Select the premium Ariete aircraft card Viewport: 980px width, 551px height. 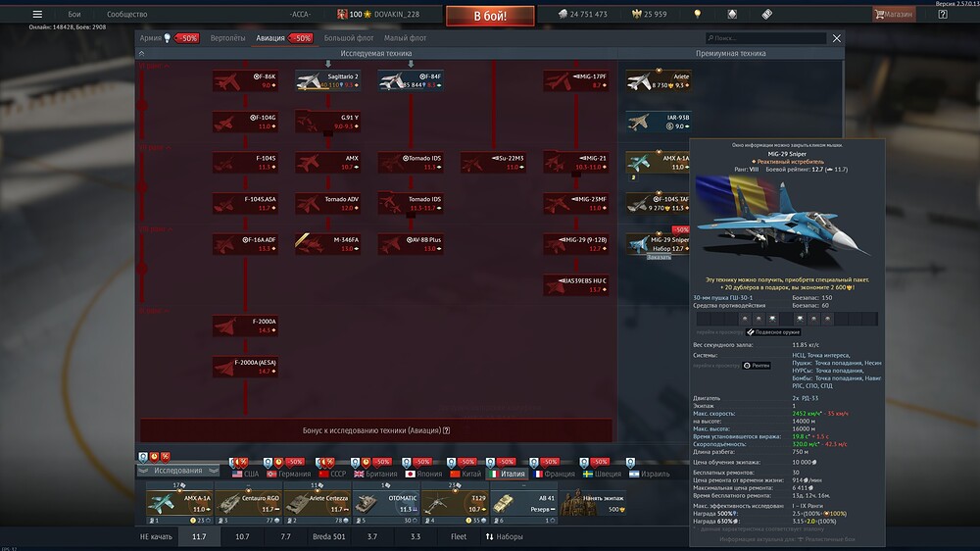click(x=659, y=80)
